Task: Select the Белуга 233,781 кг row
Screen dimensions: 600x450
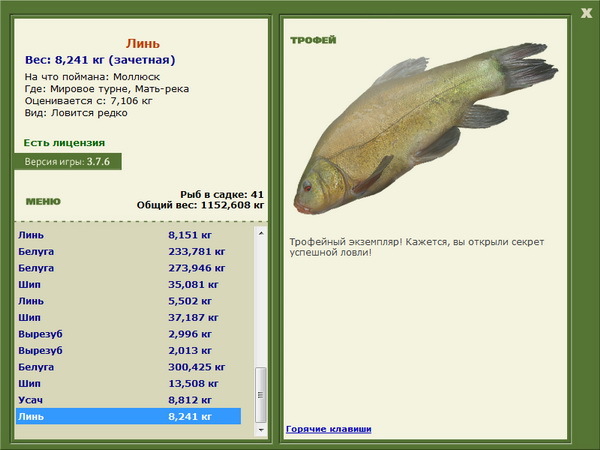Action: (x=129, y=251)
